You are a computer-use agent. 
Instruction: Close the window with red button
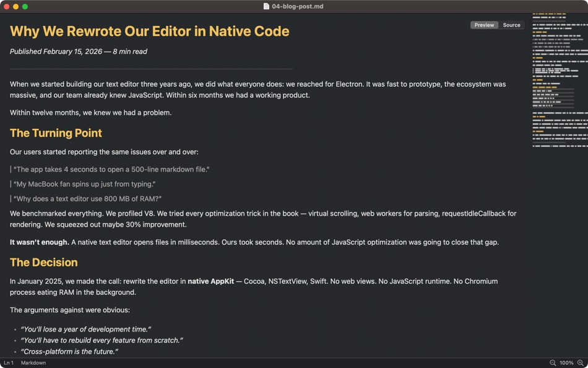[6, 6]
